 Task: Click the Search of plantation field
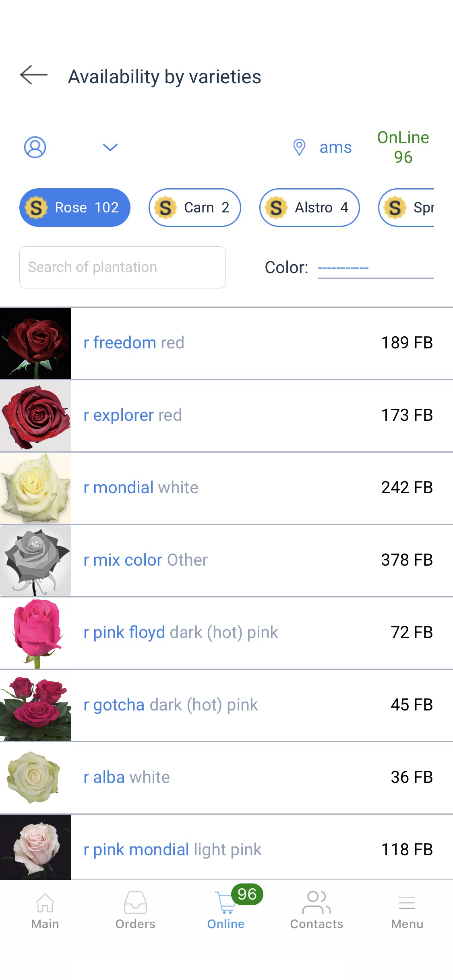coord(122,268)
